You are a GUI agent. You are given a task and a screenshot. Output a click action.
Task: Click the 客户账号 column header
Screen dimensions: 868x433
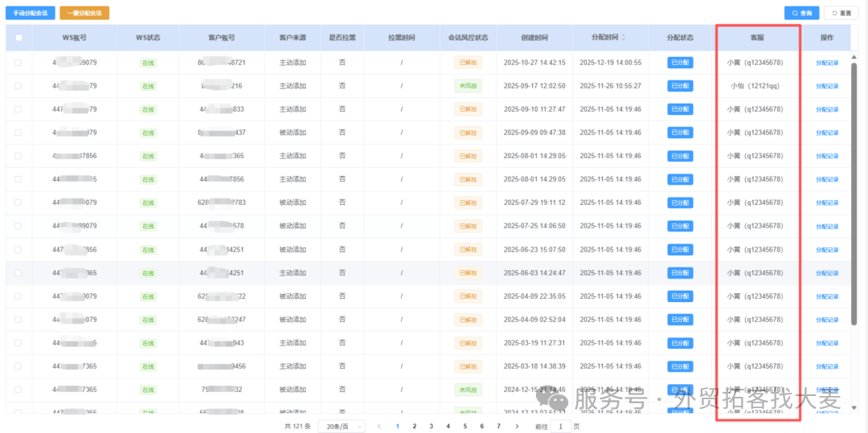click(x=222, y=38)
